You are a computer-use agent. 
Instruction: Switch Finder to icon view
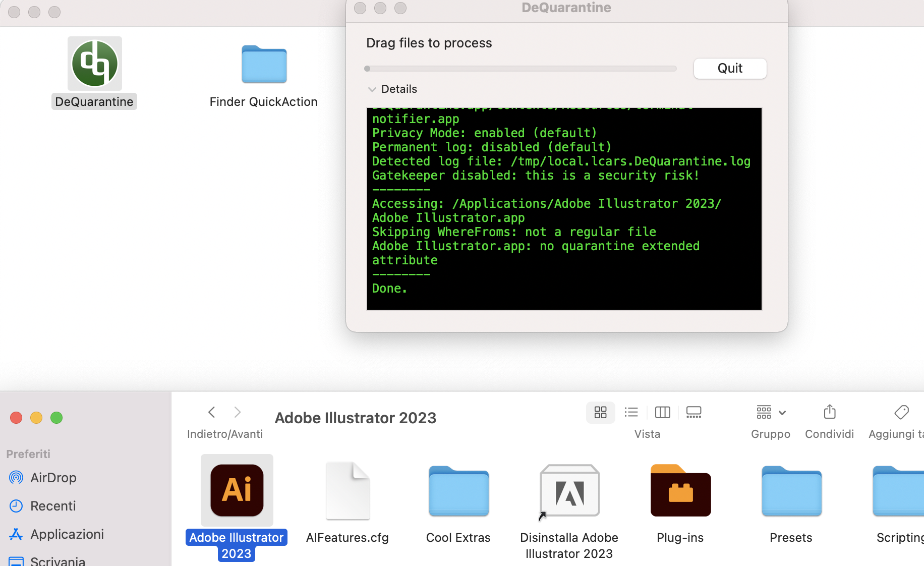pos(600,413)
